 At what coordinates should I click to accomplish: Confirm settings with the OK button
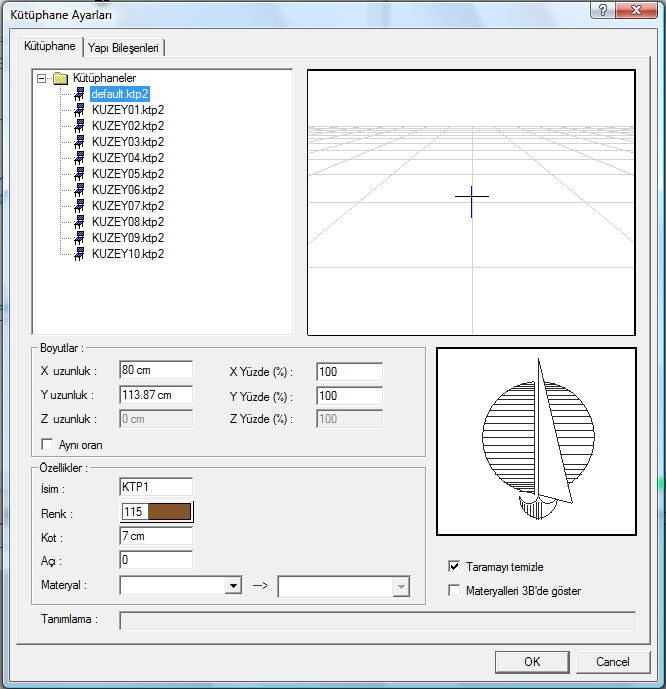pos(532,662)
